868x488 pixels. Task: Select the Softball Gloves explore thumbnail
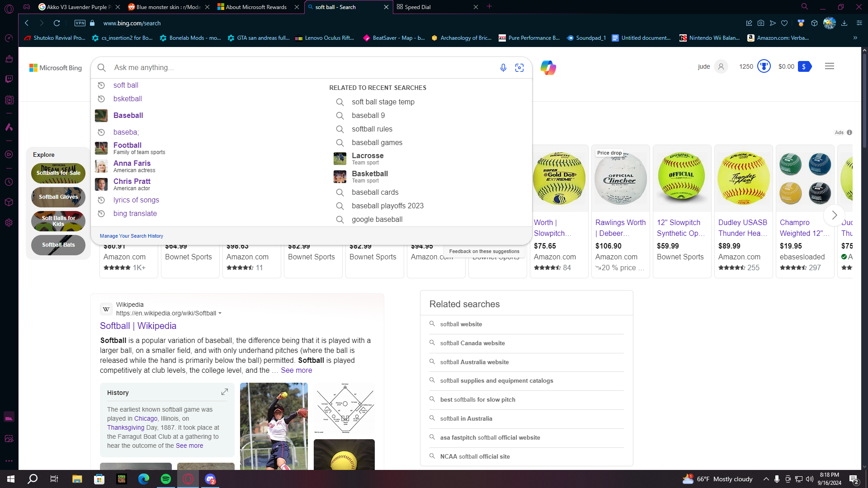pos(58,197)
